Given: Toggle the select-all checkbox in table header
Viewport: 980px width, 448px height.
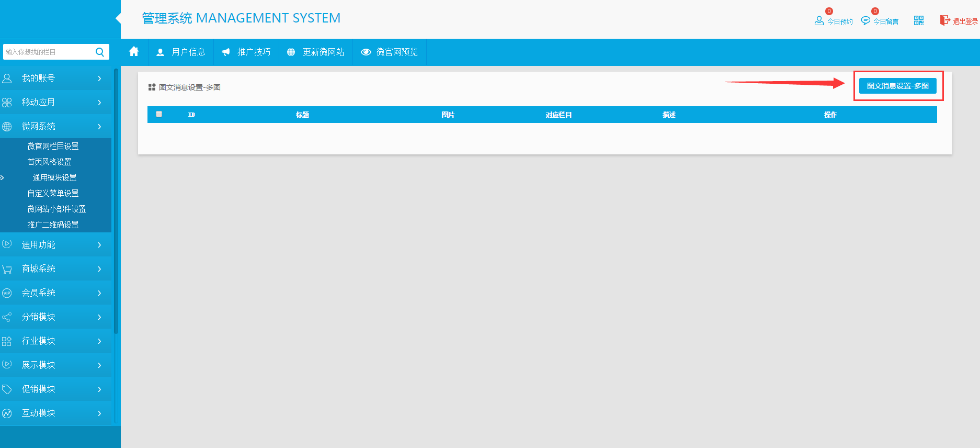Looking at the screenshot, I should [x=159, y=114].
